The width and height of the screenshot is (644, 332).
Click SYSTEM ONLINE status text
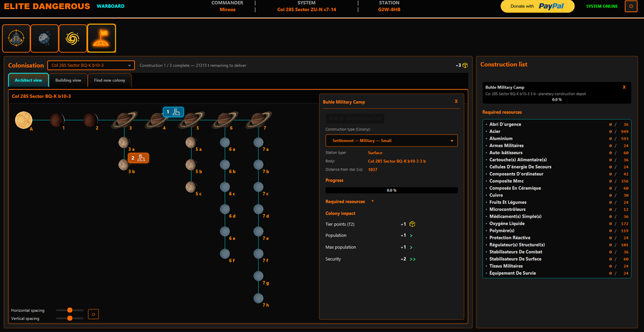click(x=602, y=6)
